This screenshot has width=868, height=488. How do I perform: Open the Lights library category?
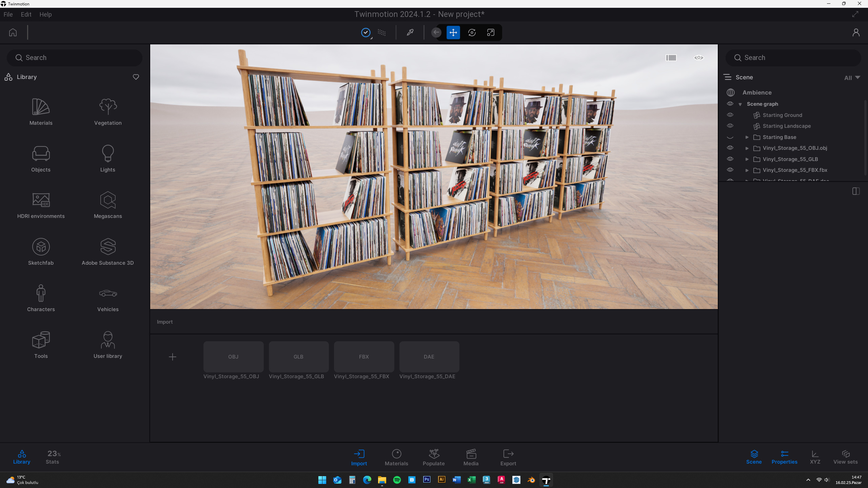(108, 159)
